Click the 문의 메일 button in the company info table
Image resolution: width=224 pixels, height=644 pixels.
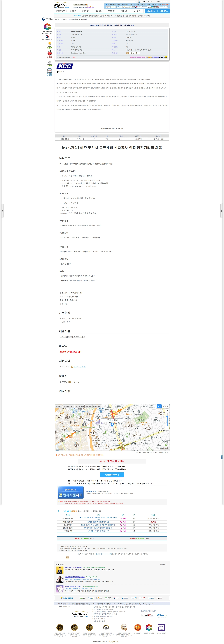coord(133,53)
